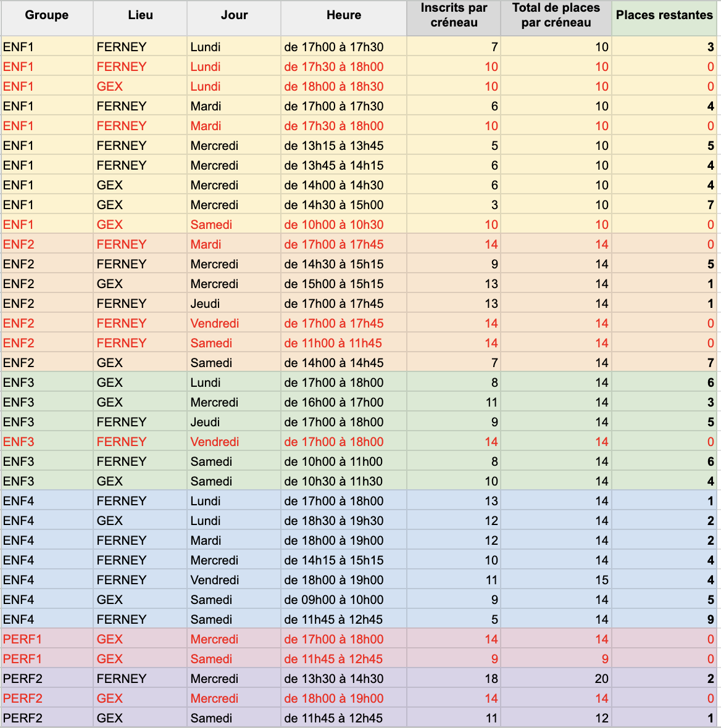Click time cell 'de 13h30 à 14h30'
This screenshot has height=728, width=721.
pyautogui.click(x=344, y=679)
